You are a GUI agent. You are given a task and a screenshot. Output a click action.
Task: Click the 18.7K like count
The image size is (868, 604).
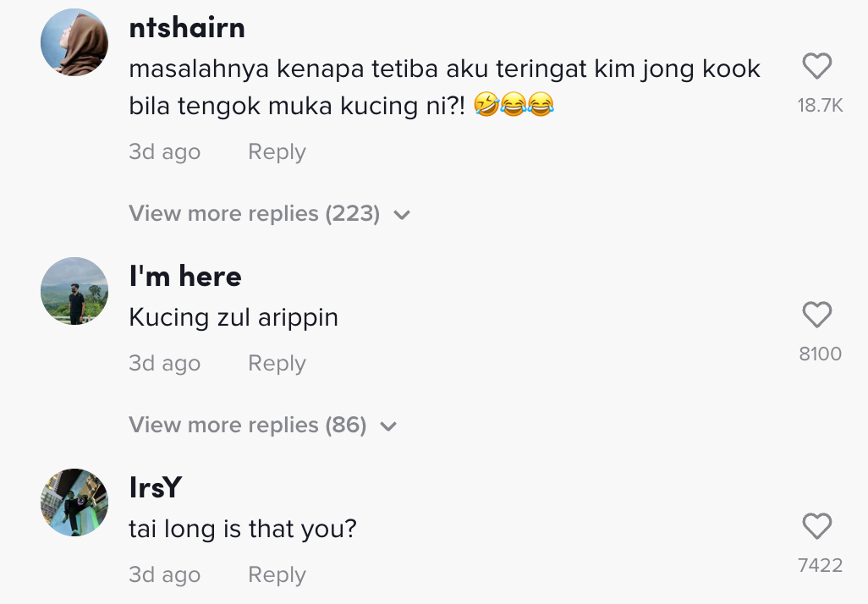point(820,106)
